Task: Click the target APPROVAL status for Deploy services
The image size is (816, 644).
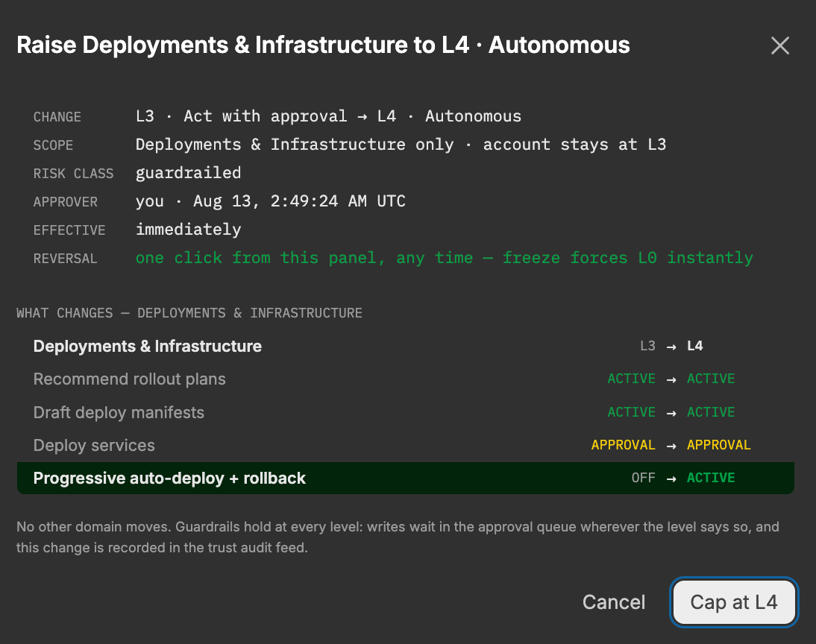Action: 719,445
